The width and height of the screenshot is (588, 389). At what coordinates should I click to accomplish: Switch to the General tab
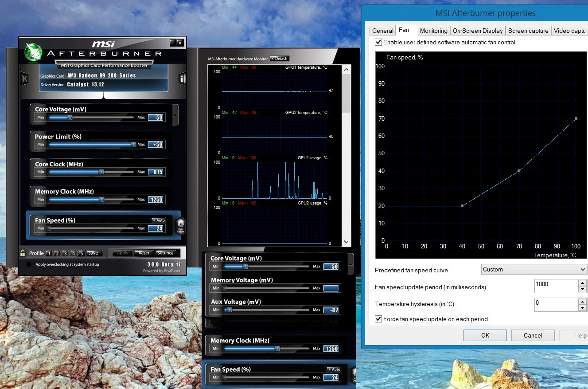(x=382, y=31)
